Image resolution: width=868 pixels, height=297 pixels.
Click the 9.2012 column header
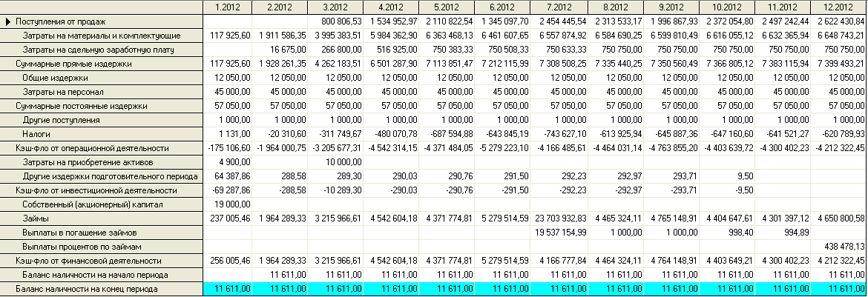point(671,7)
